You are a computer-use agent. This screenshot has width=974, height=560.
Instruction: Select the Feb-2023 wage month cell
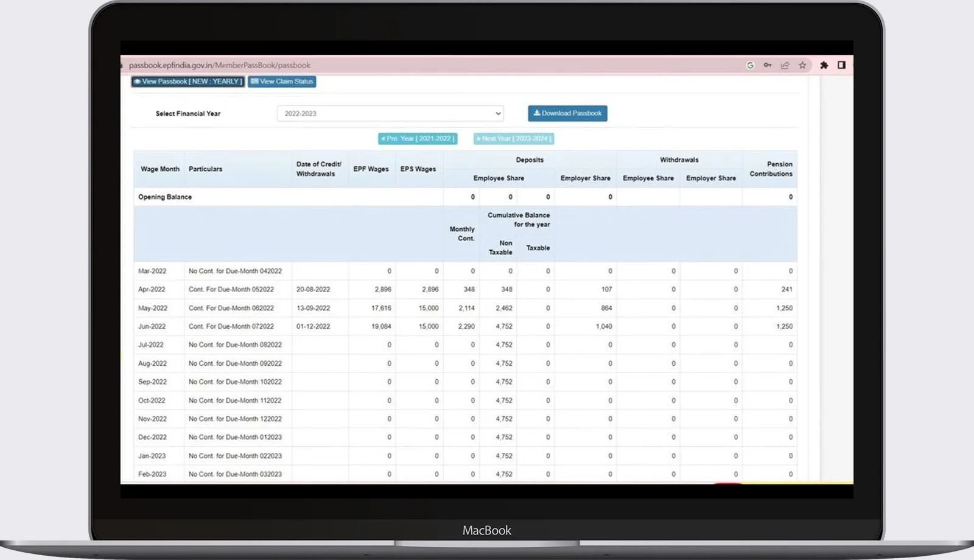pyautogui.click(x=152, y=474)
